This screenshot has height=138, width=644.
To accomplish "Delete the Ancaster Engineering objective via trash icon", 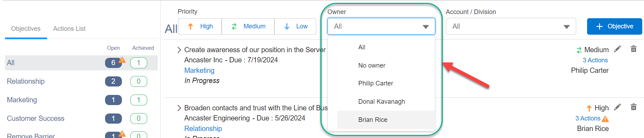I will click(x=633, y=107).
